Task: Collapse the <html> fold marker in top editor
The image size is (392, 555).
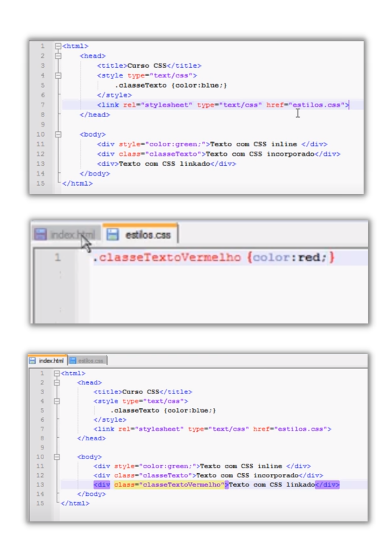Action: pyautogui.click(x=58, y=46)
